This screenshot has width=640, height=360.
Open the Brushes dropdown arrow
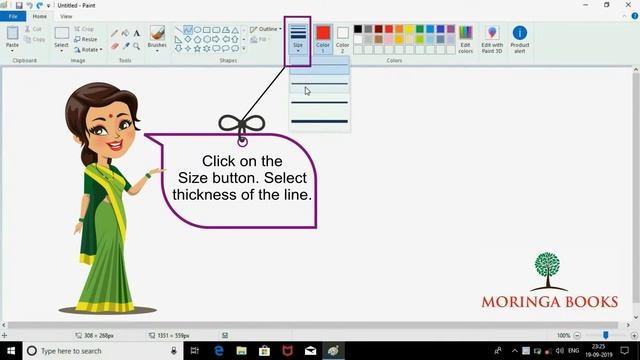pos(157,51)
